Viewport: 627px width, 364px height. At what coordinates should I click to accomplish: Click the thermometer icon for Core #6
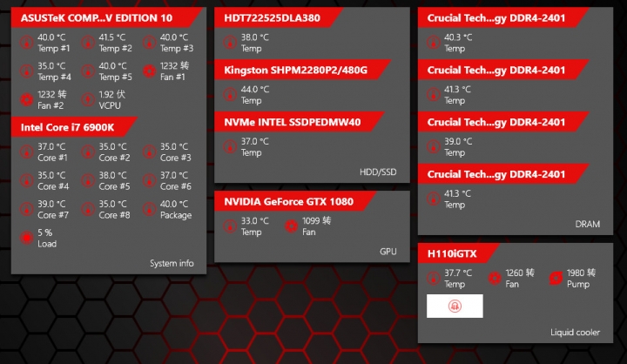click(149, 180)
